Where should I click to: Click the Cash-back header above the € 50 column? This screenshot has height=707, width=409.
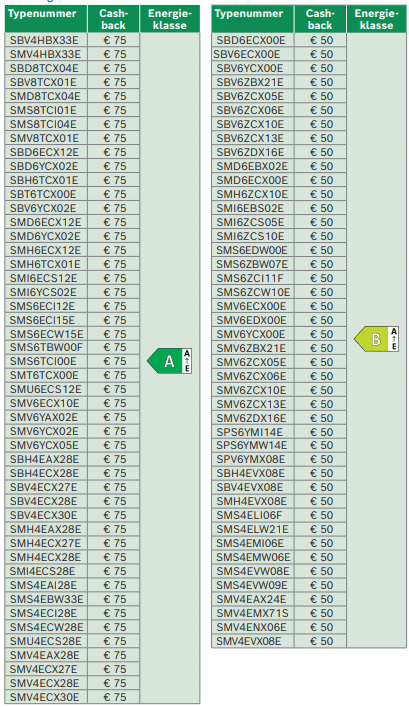[320, 19]
